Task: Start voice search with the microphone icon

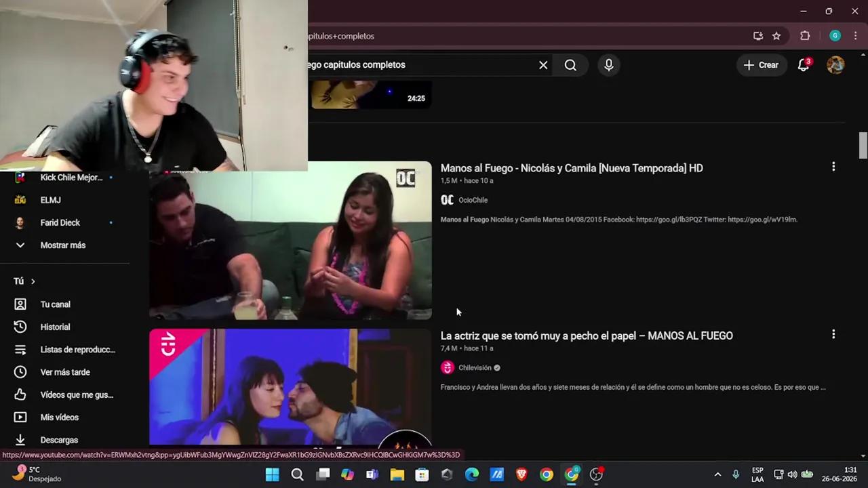Action: click(609, 65)
